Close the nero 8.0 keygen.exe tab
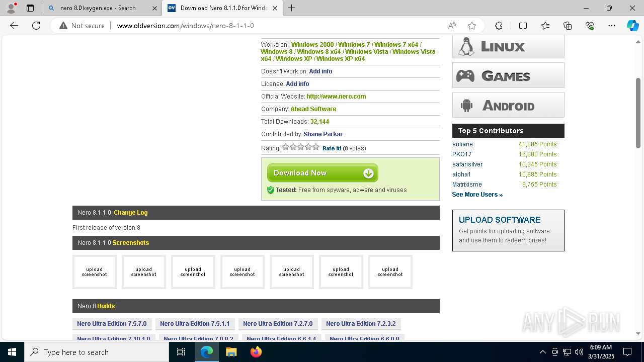This screenshot has height=362, width=644. pos(154,8)
